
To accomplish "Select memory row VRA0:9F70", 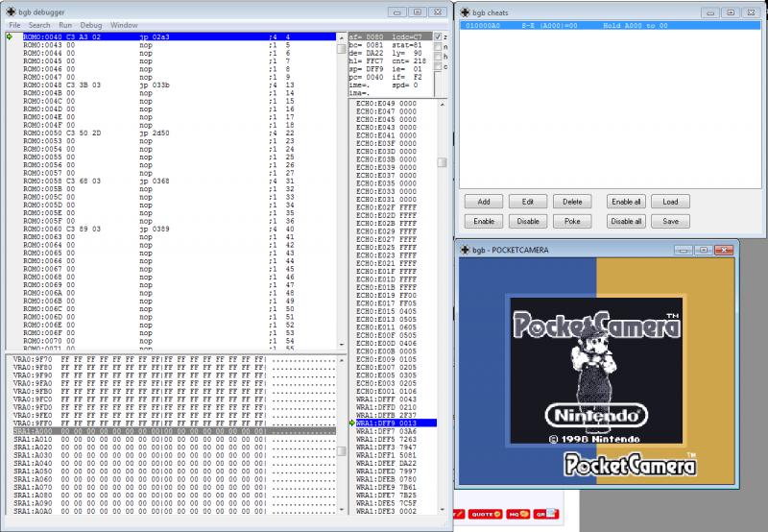I will 175,359.
